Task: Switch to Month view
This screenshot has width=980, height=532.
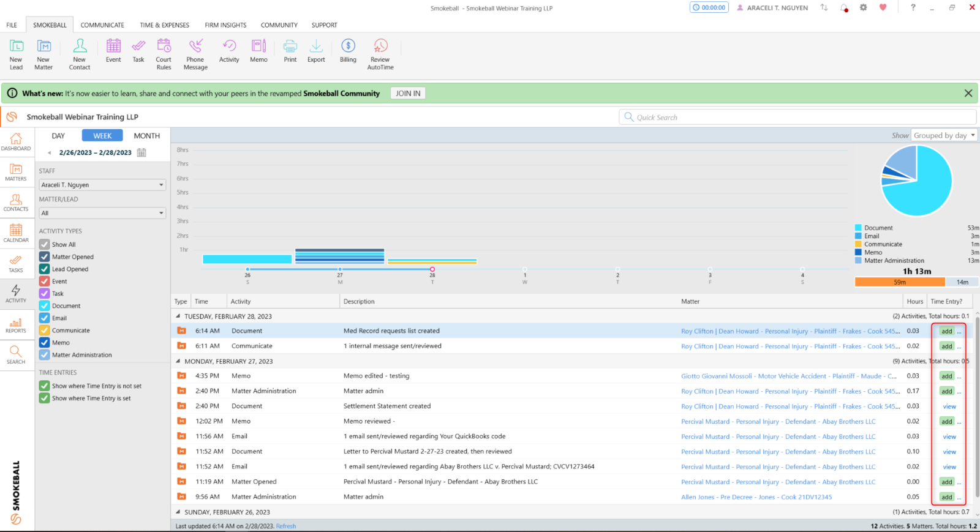Action: click(147, 136)
